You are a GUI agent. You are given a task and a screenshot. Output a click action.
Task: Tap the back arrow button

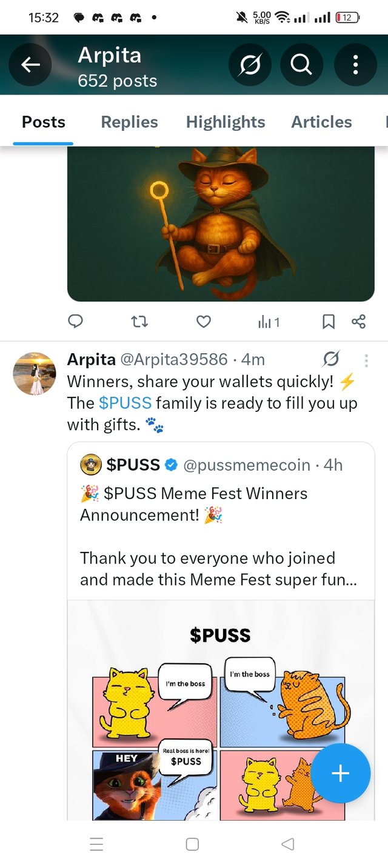[31, 65]
